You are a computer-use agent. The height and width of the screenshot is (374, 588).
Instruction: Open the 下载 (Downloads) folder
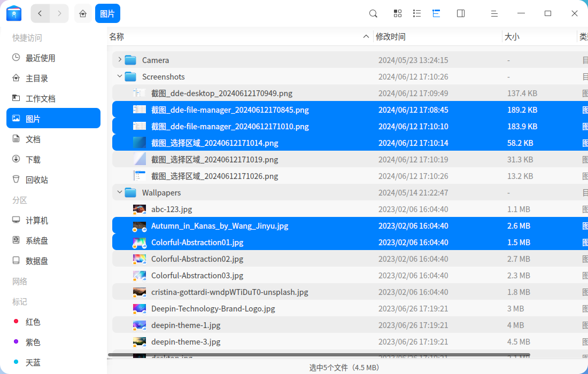click(34, 159)
